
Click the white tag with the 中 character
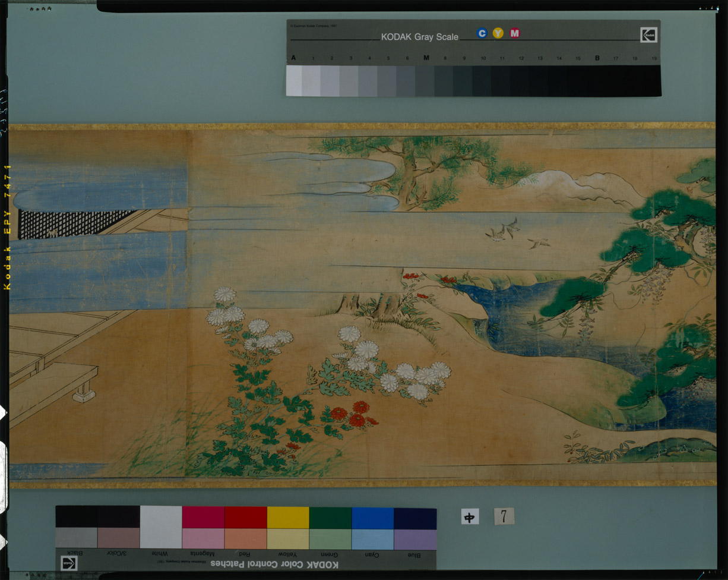point(470,517)
